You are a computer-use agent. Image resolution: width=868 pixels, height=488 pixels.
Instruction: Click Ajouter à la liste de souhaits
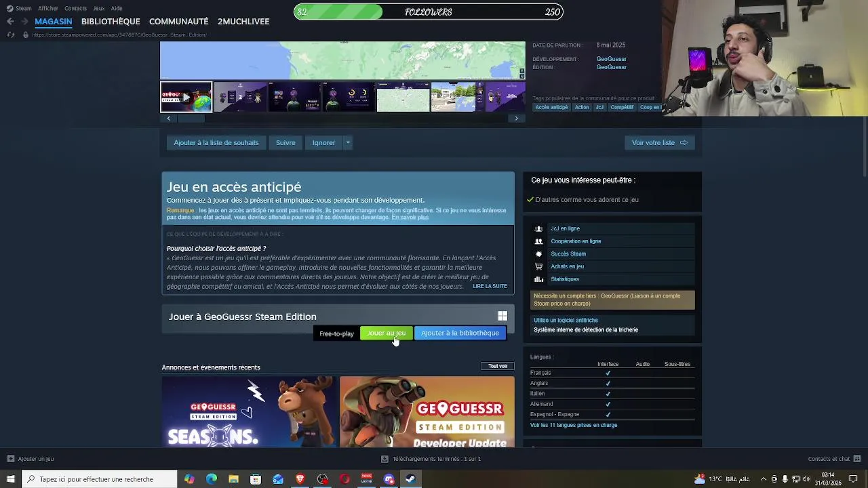point(216,142)
